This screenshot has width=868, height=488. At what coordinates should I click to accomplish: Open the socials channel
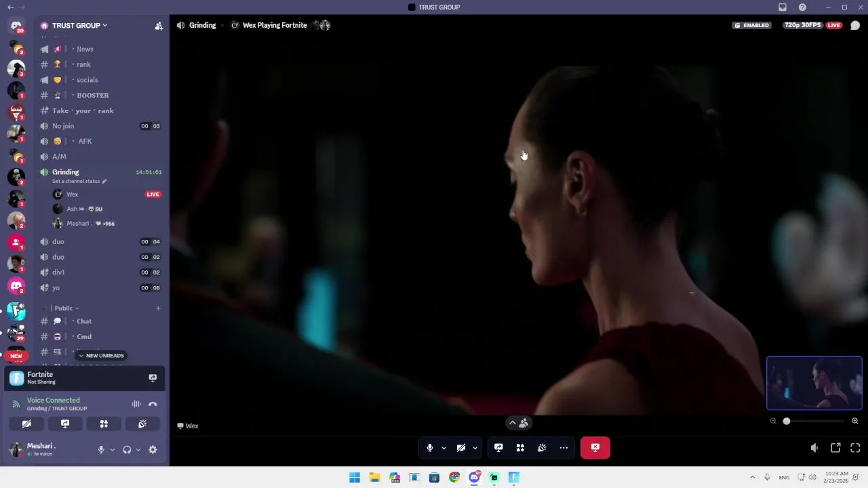click(100, 80)
